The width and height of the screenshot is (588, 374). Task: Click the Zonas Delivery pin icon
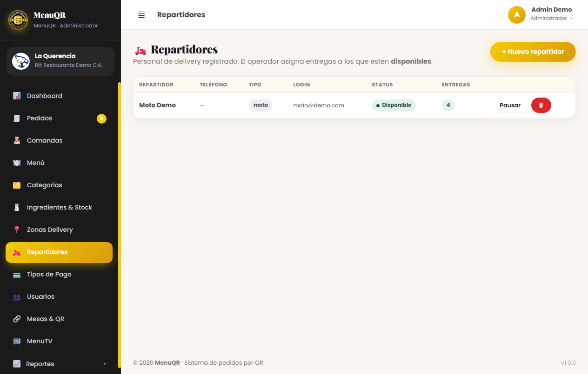pos(17,230)
